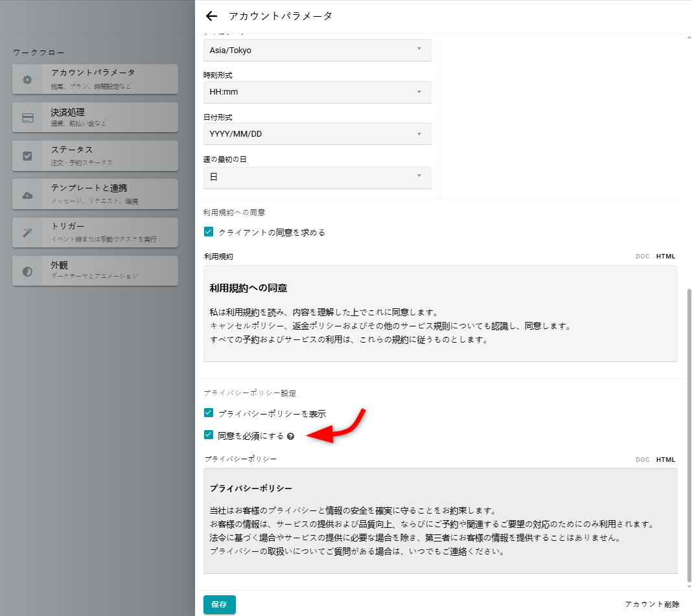Click the アカウント削除 link
Viewport: 692px width, 616px height.
652,604
